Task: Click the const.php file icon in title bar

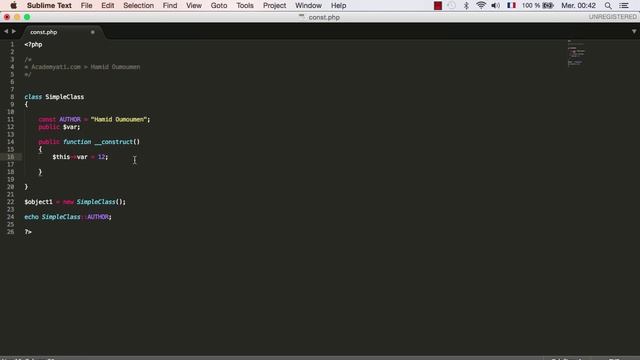Action: [x=301, y=17]
